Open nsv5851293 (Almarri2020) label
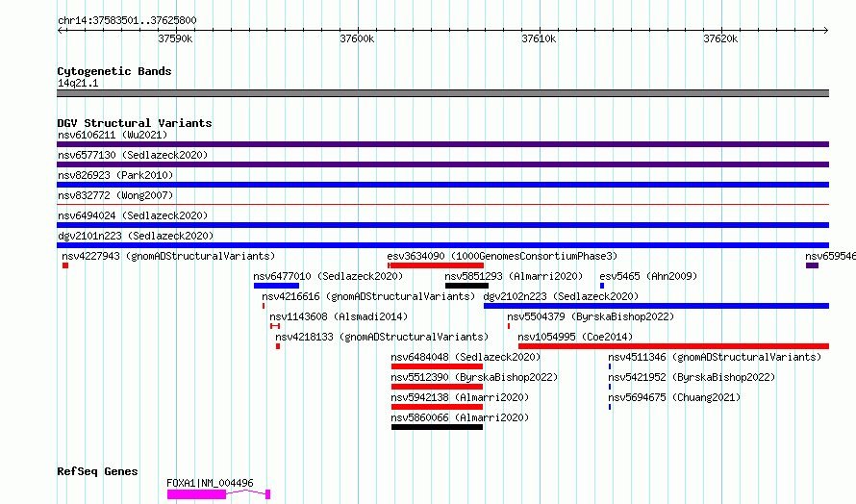 tap(514, 276)
